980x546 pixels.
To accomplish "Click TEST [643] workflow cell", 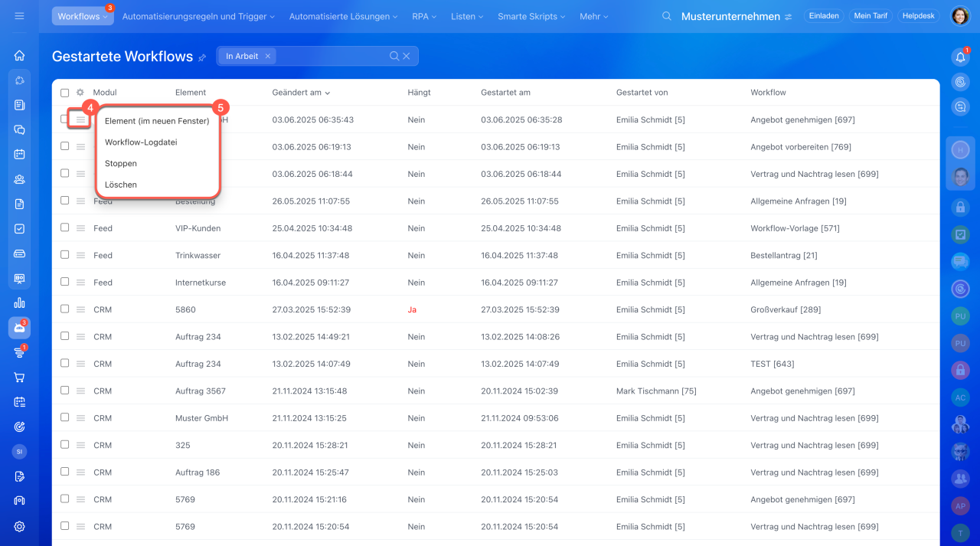I will pos(773,364).
